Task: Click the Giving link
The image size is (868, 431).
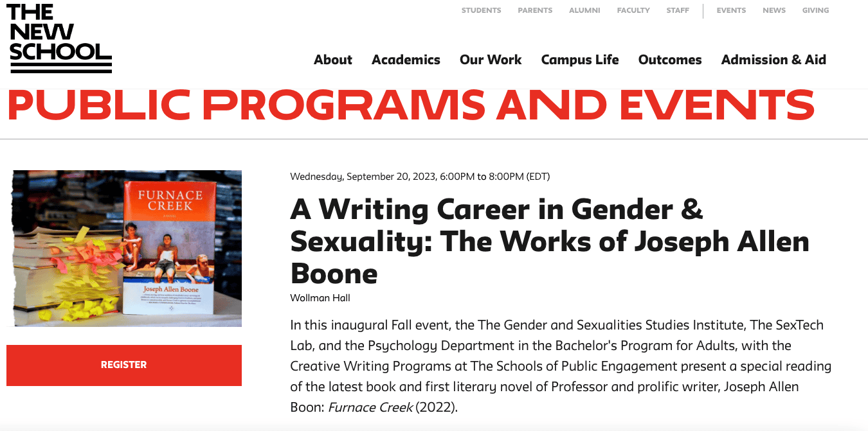Action: click(815, 10)
